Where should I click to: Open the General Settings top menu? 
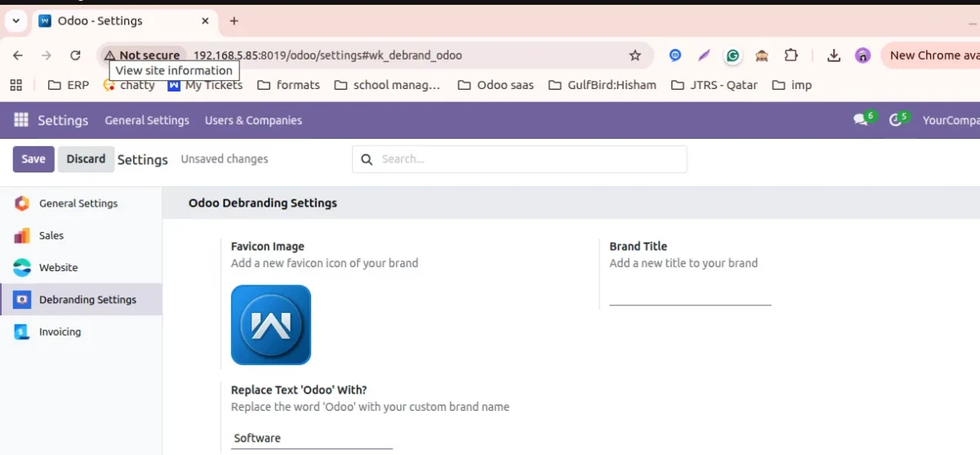[x=147, y=120]
